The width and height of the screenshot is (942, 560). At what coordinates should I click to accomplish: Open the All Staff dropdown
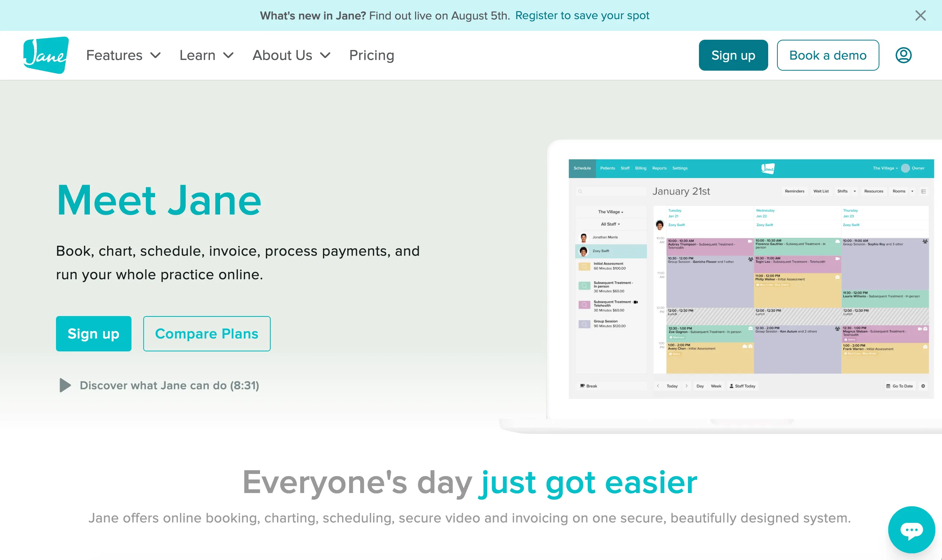(611, 224)
